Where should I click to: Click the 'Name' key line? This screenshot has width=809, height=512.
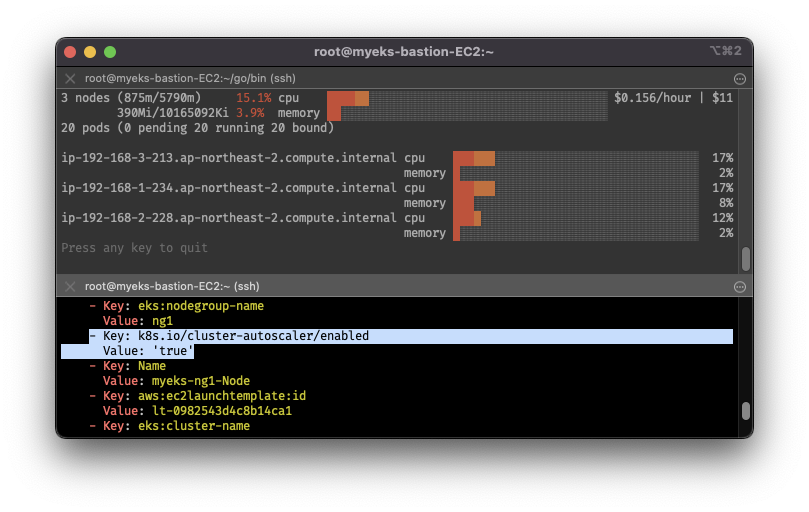127,366
